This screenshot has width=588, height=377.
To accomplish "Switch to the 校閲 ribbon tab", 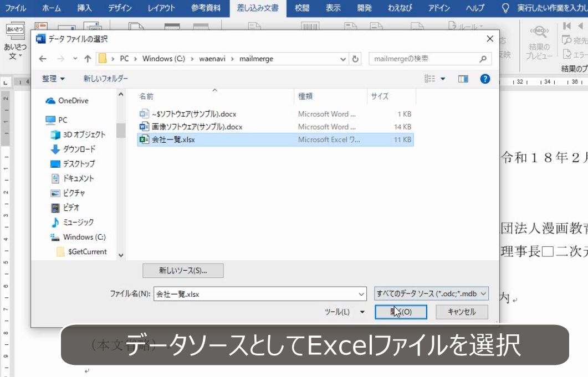I will click(x=301, y=8).
